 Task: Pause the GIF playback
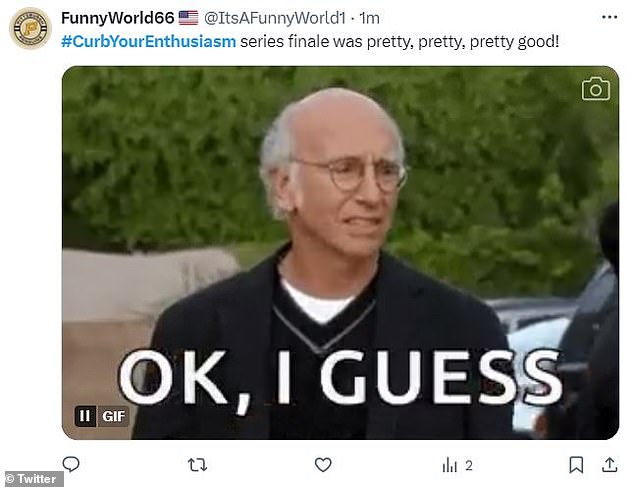pyautogui.click(x=85, y=416)
